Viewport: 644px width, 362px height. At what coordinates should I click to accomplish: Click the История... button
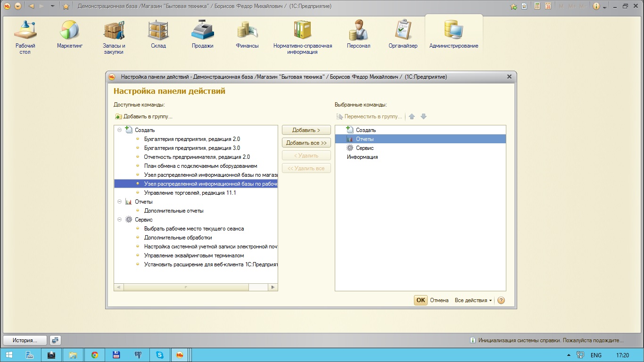[x=25, y=340]
